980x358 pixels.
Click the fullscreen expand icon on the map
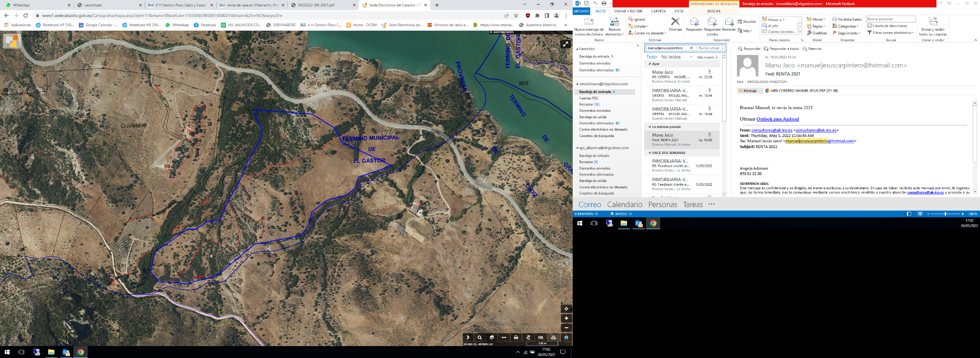pyautogui.click(x=565, y=44)
